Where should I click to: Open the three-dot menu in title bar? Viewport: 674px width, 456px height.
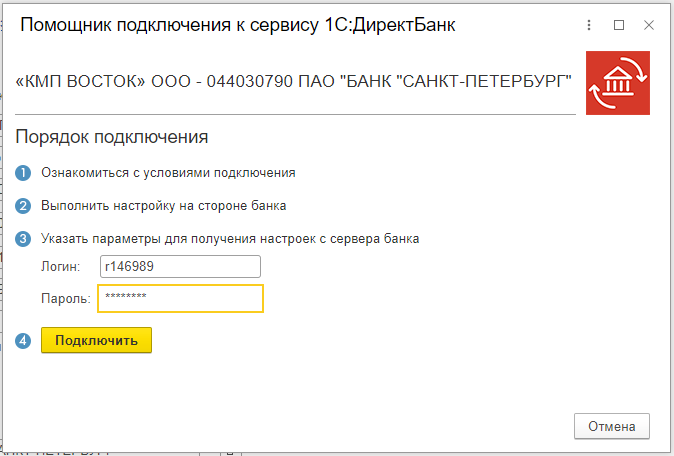click(591, 26)
